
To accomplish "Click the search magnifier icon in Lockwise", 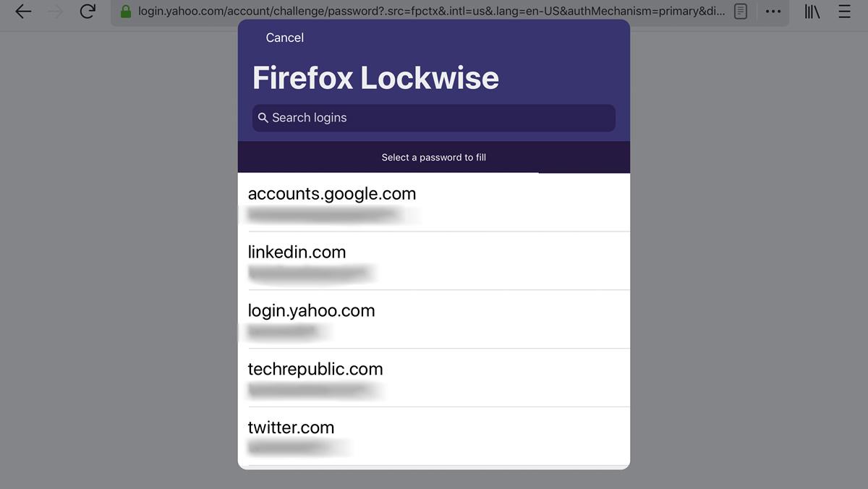I will tap(263, 118).
